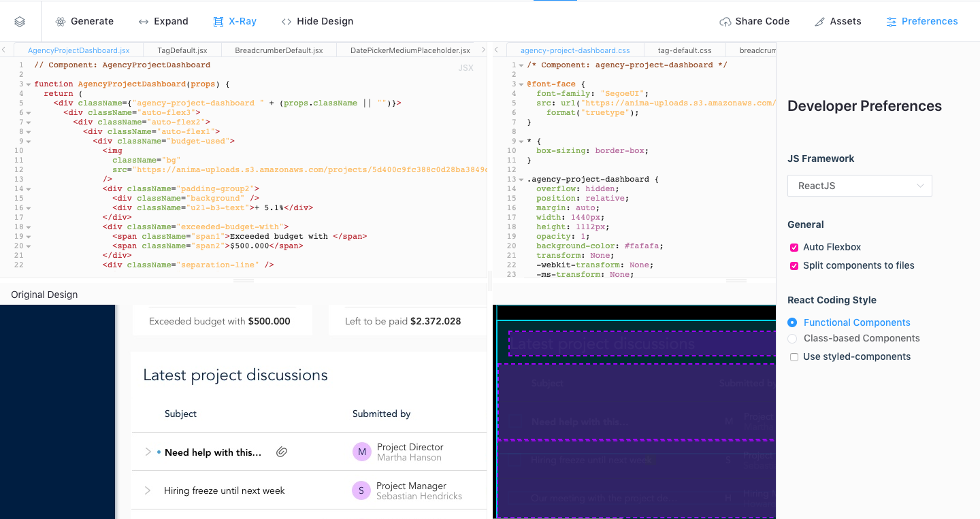980x519 pixels.
Task: Enable Auto Flexbox
Action: point(794,248)
